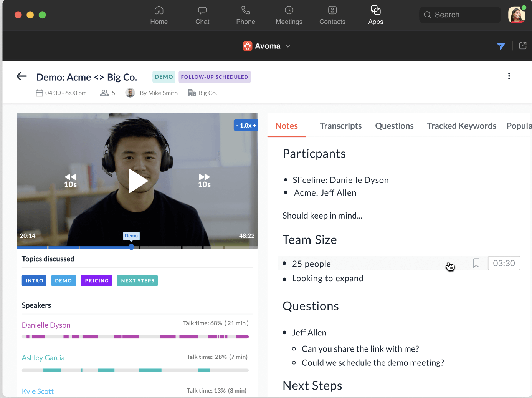Click speaker name Kyle Scott
The image size is (532, 398).
pyautogui.click(x=38, y=391)
